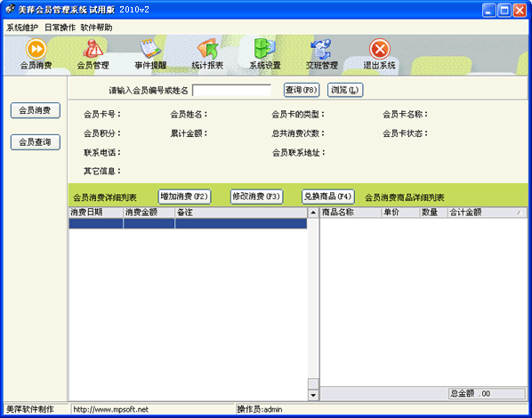The width and height of the screenshot is (532, 418).
Task: Click the consumption list scrollbar down arrow
Action: (313, 395)
